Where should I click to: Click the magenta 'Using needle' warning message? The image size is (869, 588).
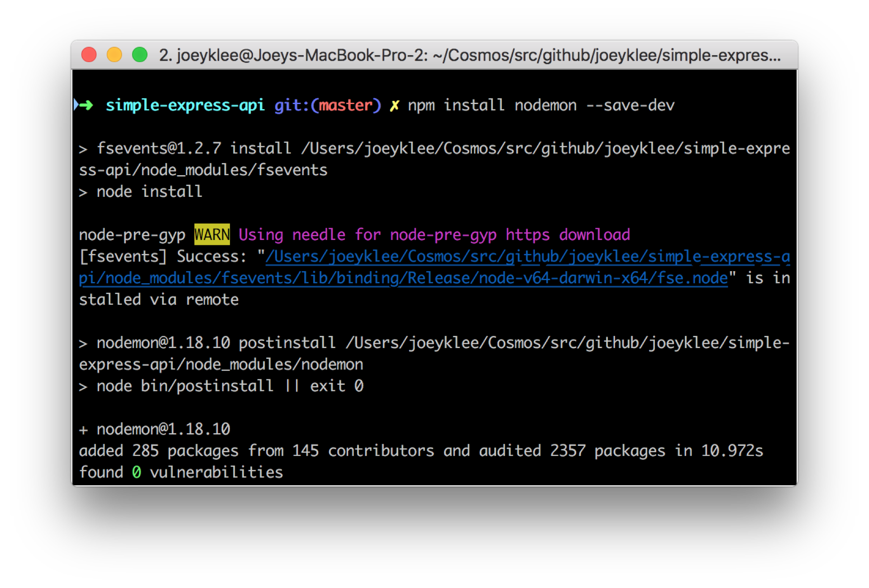click(434, 234)
